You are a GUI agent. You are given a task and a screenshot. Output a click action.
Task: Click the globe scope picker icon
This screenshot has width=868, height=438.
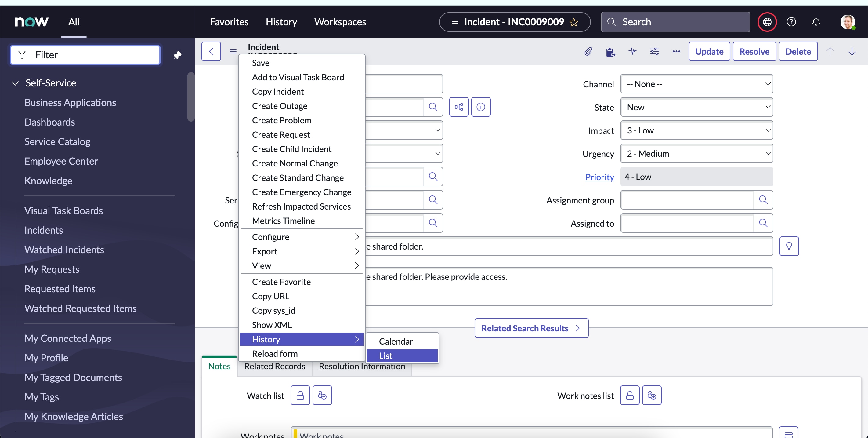pyautogui.click(x=767, y=22)
